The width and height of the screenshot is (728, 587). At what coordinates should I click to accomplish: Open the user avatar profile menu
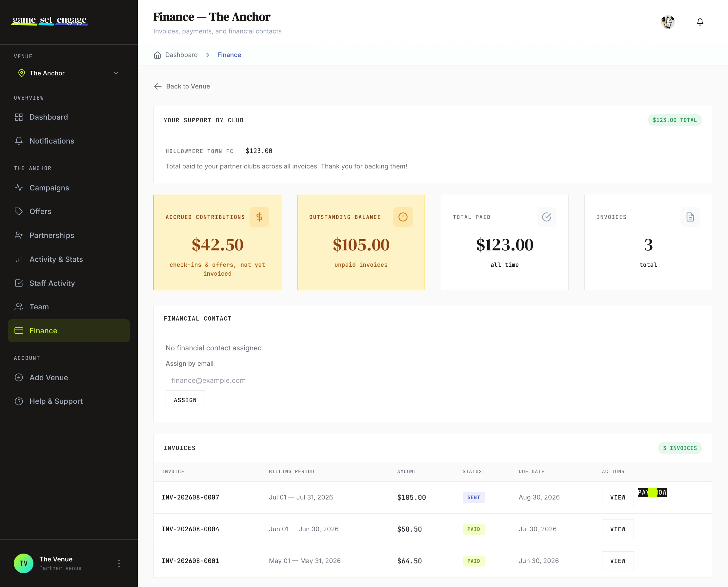(668, 22)
